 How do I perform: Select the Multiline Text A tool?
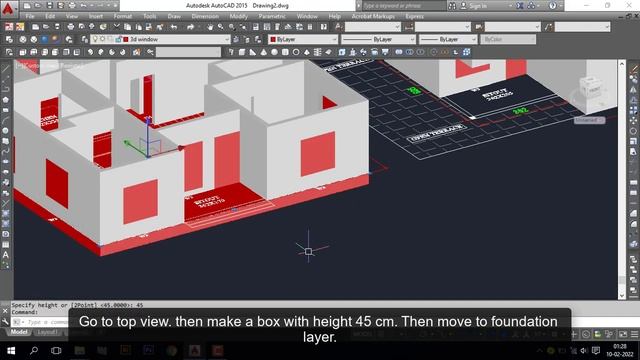pyautogui.click(x=6, y=255)
